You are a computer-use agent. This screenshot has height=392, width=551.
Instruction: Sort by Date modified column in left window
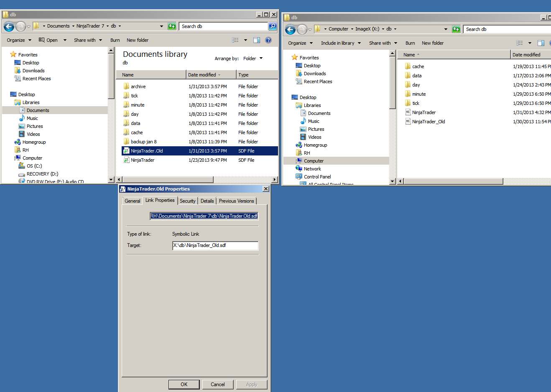211,75
